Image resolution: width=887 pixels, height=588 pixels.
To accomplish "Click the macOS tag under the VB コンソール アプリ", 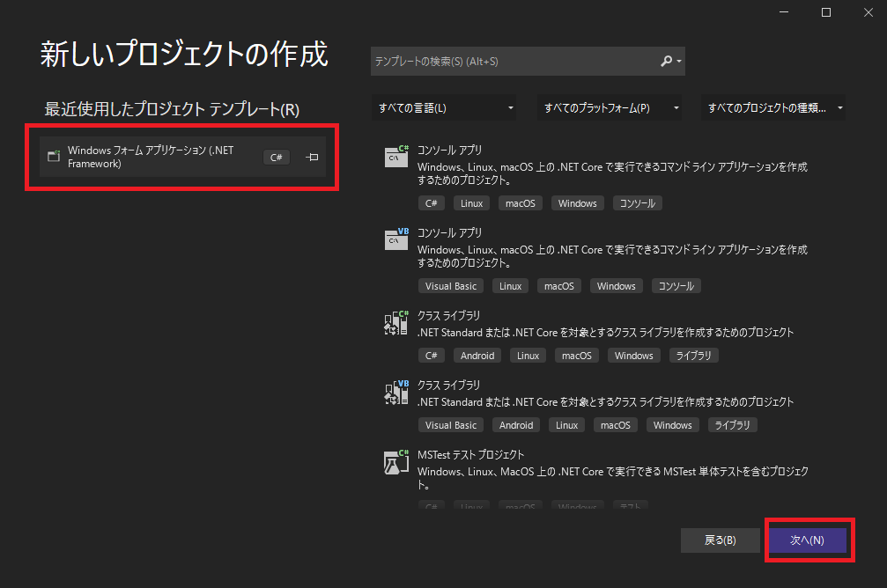I will tap(559, 286).
